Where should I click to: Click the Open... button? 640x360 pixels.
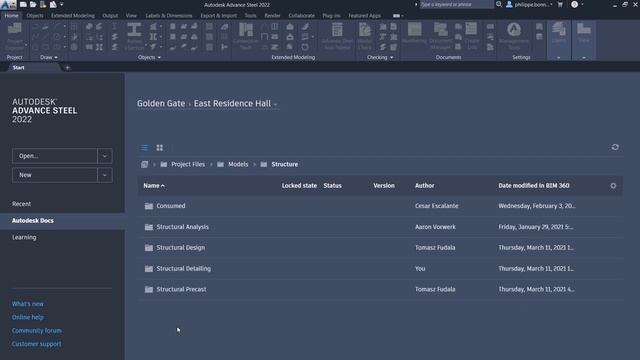coord(55,156)
